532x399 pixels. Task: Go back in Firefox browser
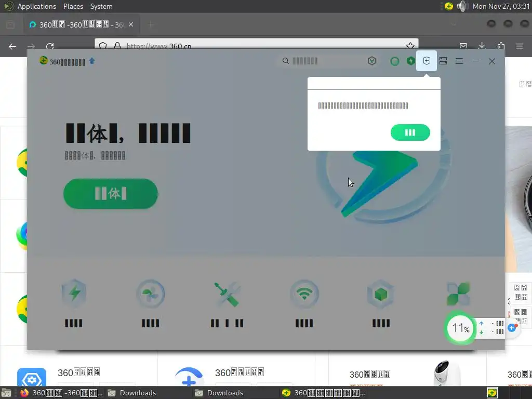(12, 46)
